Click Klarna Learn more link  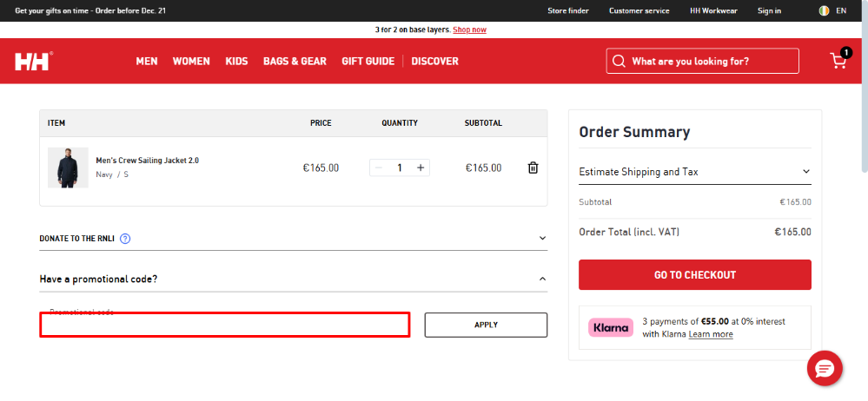click(x=711, y=335)
